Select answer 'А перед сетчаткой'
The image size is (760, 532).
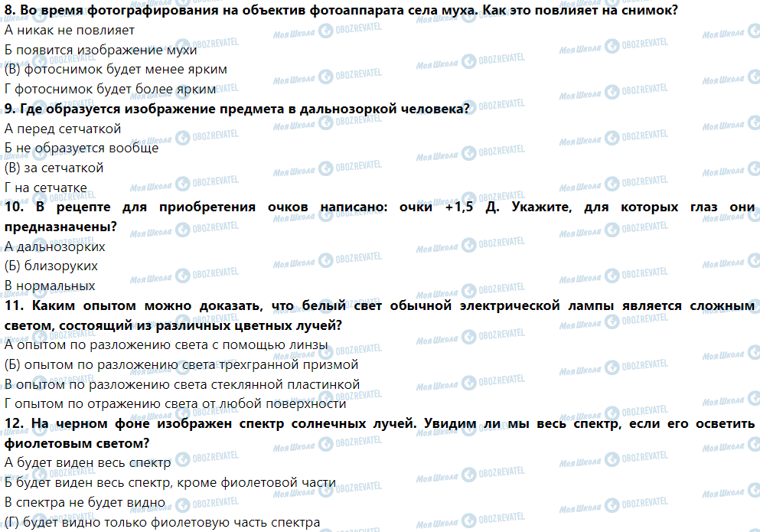(63, 129)
